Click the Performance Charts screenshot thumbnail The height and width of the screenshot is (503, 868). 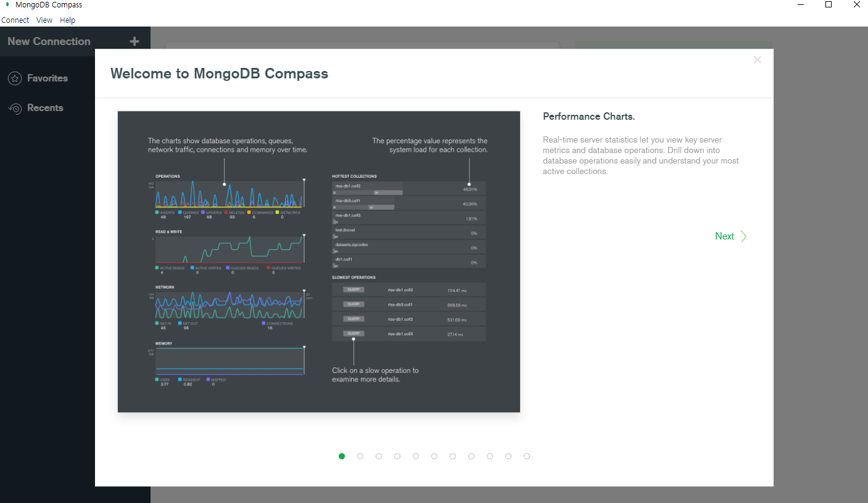click(319, 262)
